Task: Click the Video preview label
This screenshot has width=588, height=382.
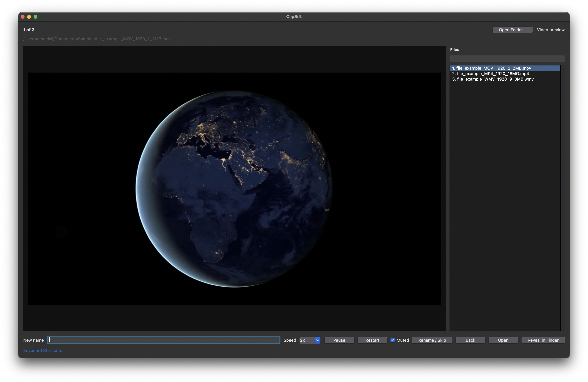Action: point(550,30)
